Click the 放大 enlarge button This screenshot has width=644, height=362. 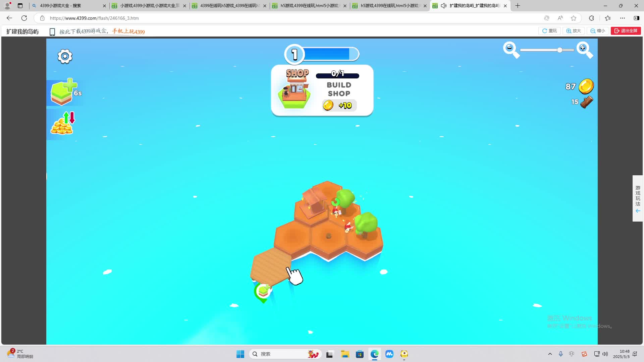click(574, 31)
